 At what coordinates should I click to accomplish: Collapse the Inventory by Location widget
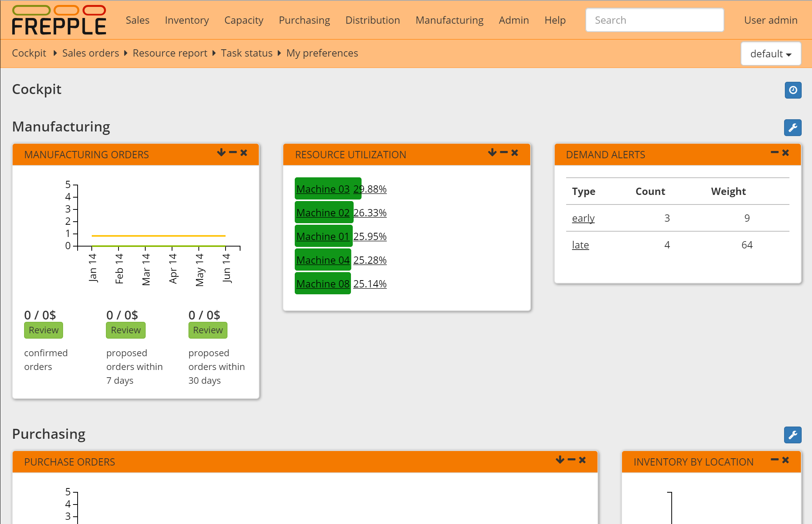coord(775,460)
